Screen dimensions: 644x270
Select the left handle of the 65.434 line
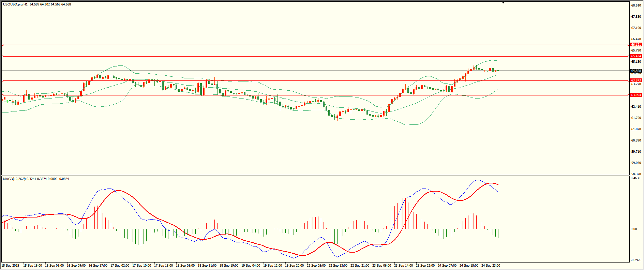(x=3, y=56)
